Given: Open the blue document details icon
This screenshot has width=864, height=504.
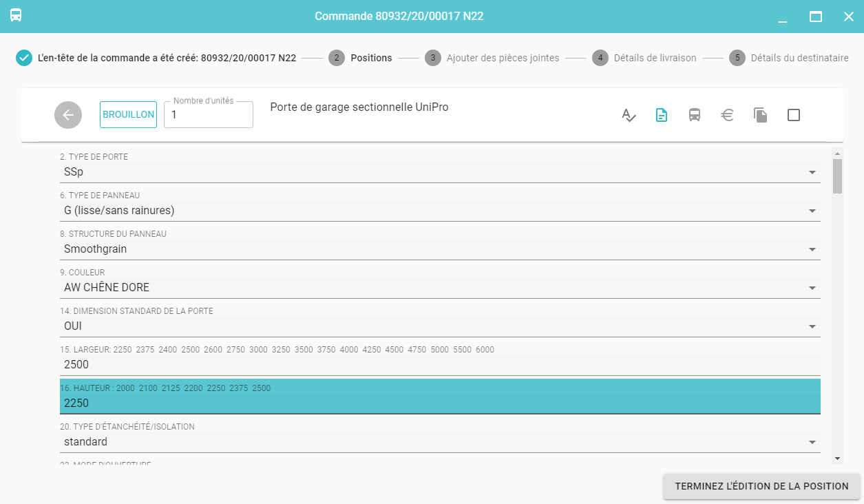Looking at the screenshot, I should 662,115.
